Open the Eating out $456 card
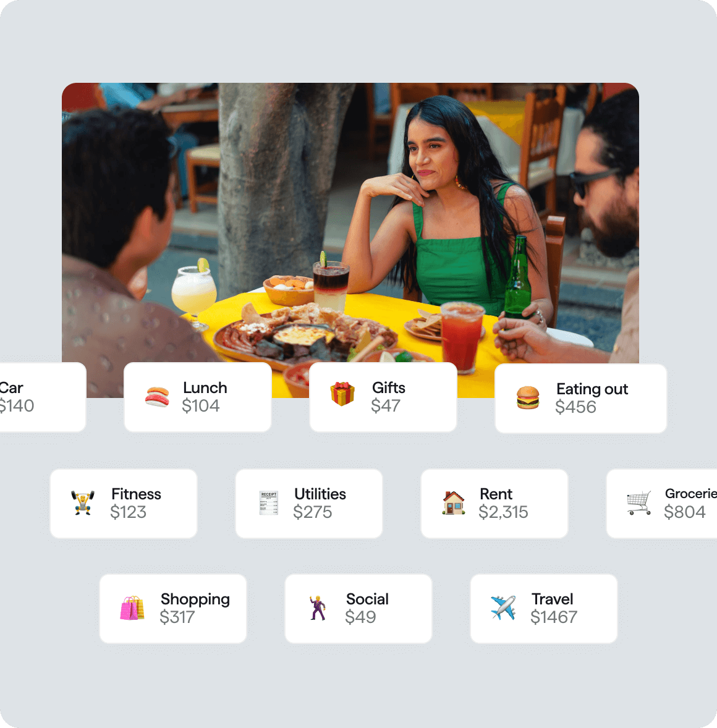The image size is (717, 728). 581,399
